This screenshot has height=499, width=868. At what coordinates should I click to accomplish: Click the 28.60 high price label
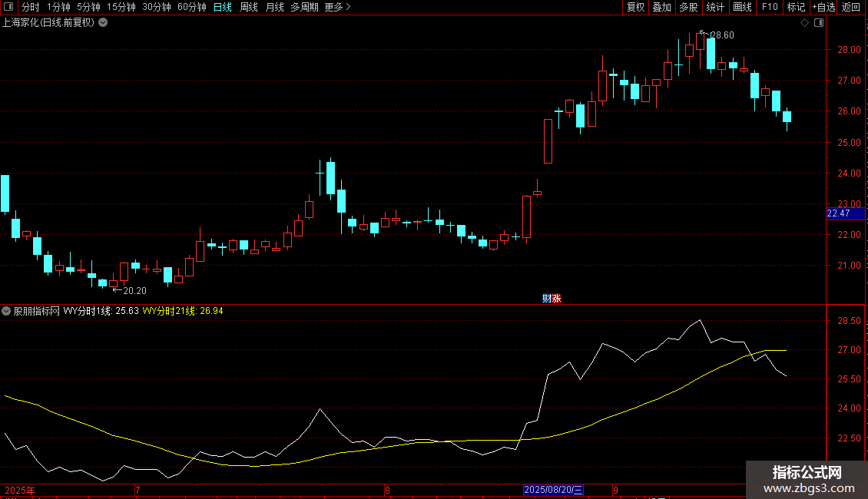pos(722,35)
